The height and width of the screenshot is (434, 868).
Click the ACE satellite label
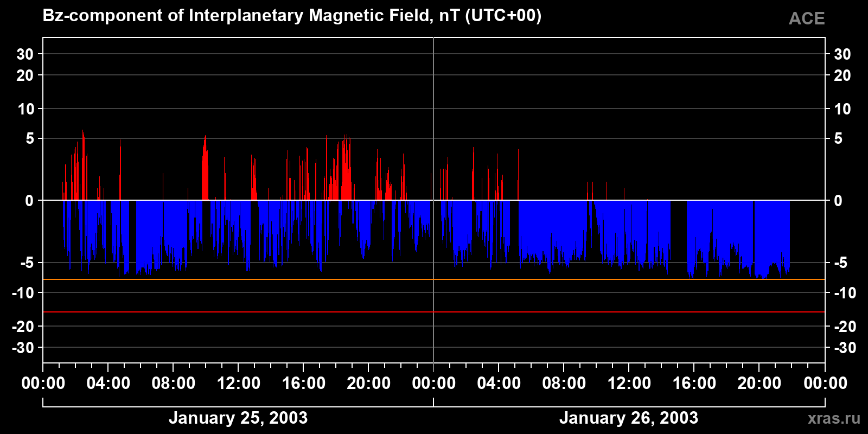pos(807,18)
